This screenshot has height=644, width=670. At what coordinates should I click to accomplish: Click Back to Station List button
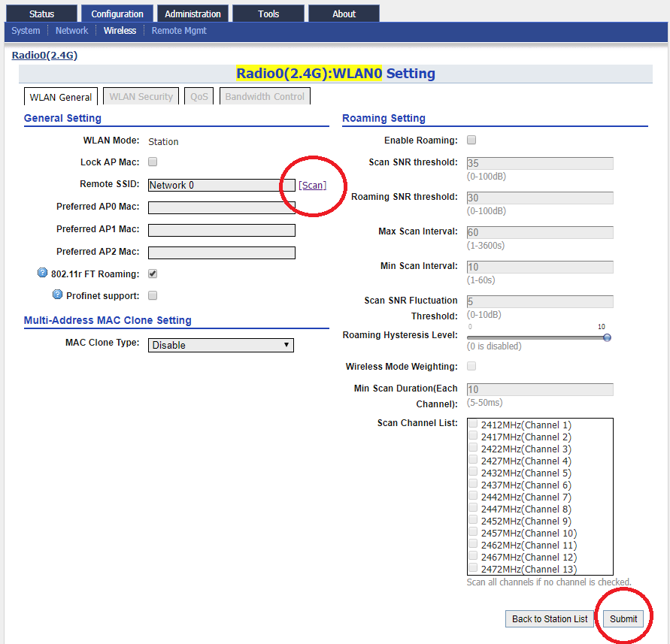[550, 618]
